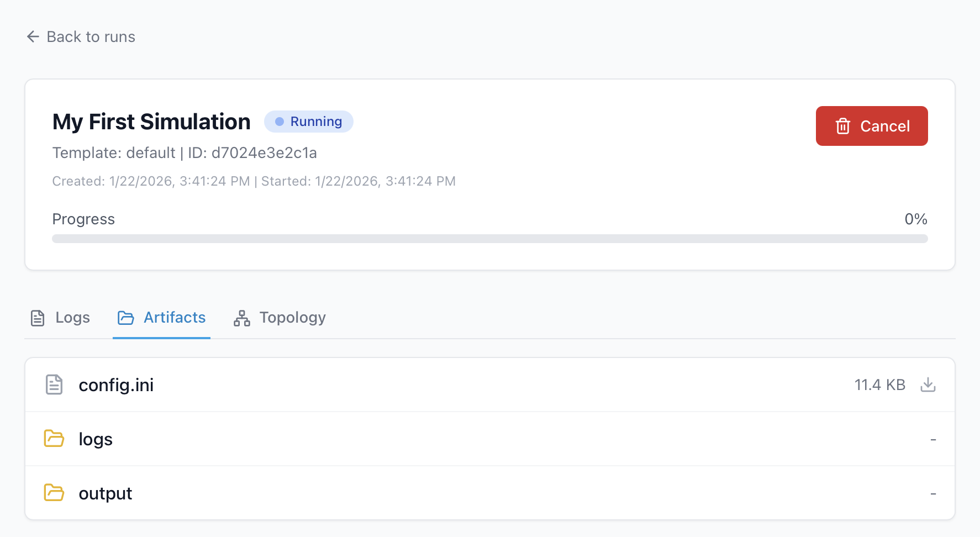This screenshot has width=980, height=537.
Task: Click the Artifacts open-folder icon
Action: tap(126, 318)
